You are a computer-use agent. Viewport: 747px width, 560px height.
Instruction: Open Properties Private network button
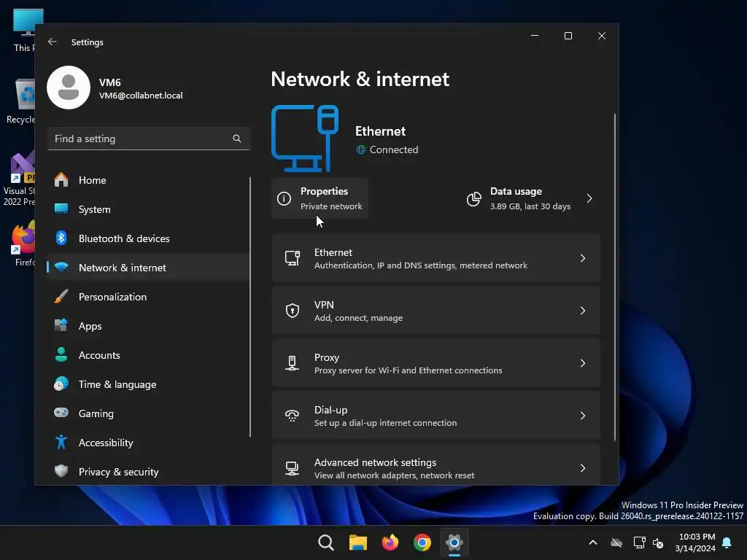pyautogui.click(x=320, y=198)
